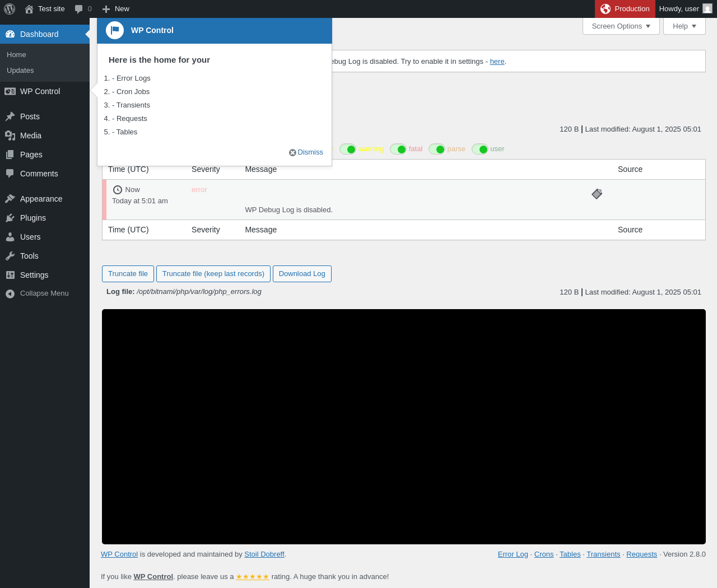Click the five-star rating link
The image size is (717, 588).
(253, 577)
